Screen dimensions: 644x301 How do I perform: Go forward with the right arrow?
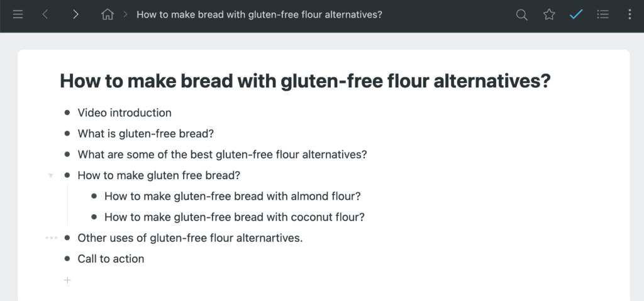[x=75, y=14]
